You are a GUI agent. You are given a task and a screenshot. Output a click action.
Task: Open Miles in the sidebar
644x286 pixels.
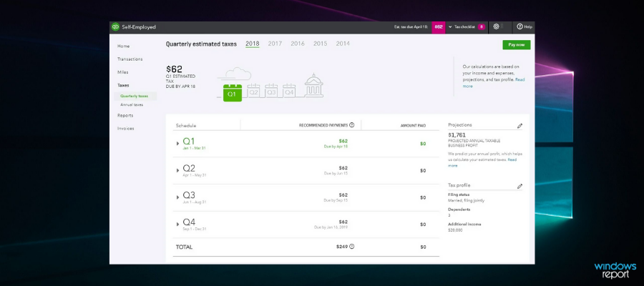[123, 72]
